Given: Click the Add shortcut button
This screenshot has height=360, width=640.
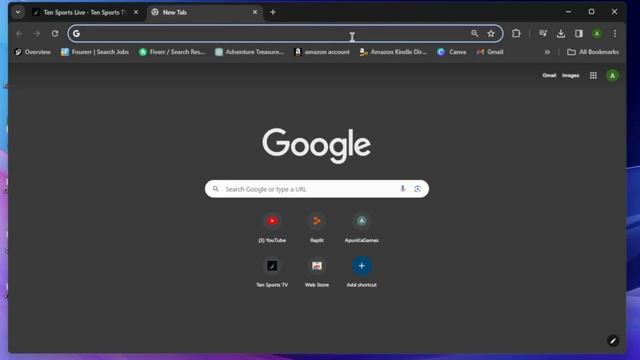Looking at the screenshot, I should point(361,272).
